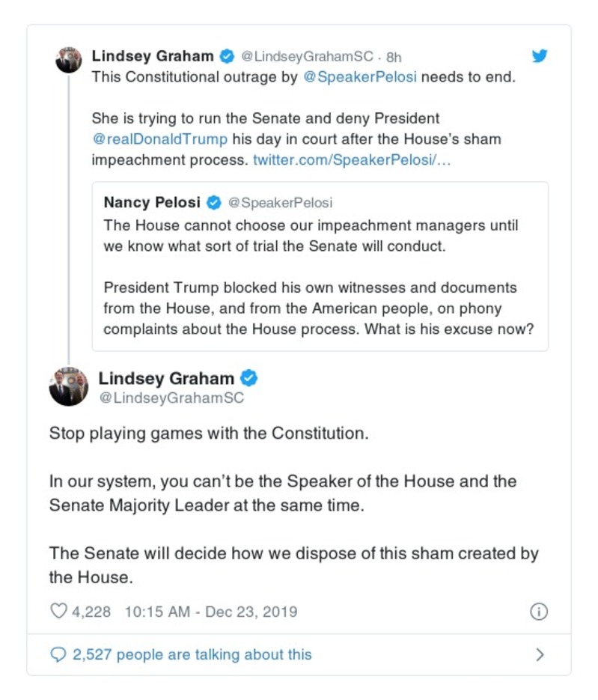The image size is (598, 700).
Task: Open the @SpeakerPelosi mention in the first tweet
Action: click(359, 78)
